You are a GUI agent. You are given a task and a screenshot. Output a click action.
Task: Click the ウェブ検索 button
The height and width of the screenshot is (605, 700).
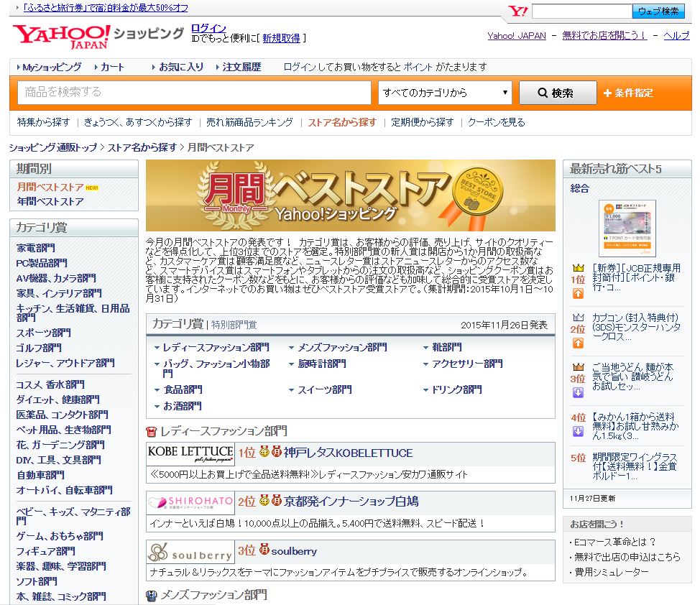658,11
